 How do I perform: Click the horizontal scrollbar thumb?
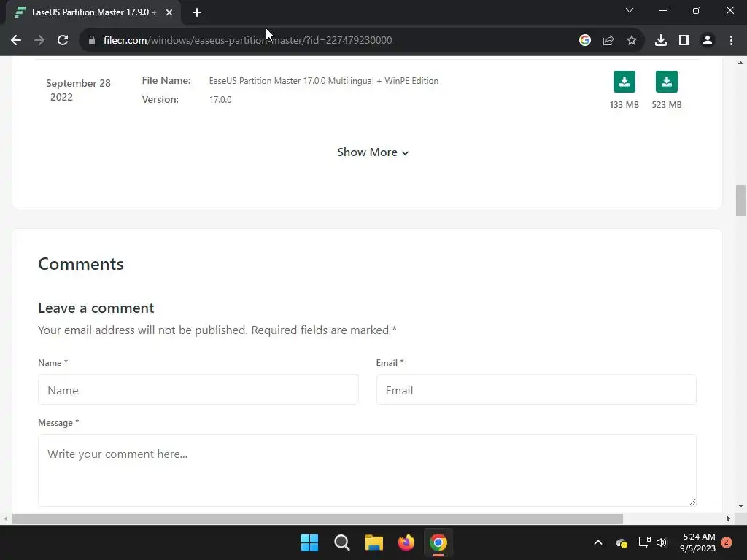pos(317,519)
